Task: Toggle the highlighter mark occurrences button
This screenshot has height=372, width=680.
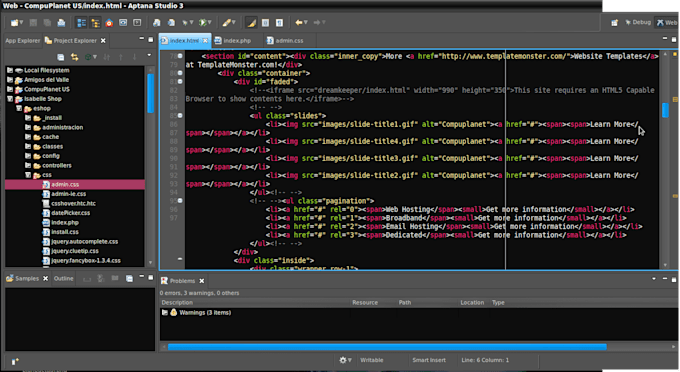Action: [251, 23]
